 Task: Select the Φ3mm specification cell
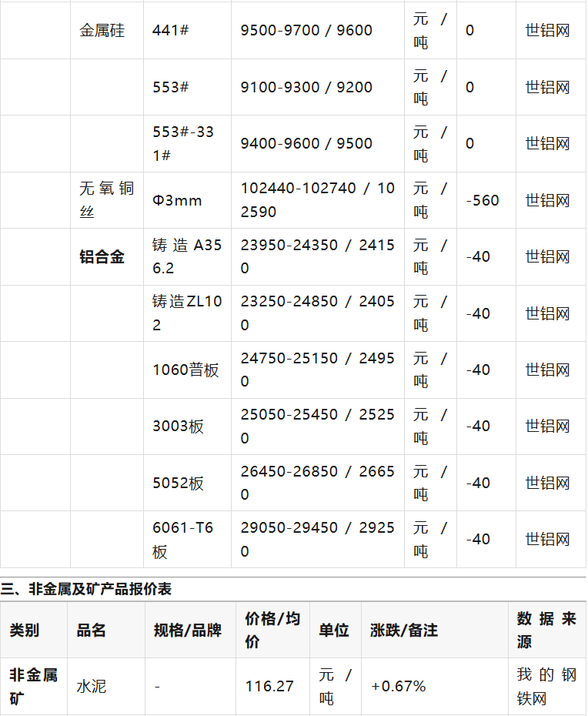click(177, 200)
